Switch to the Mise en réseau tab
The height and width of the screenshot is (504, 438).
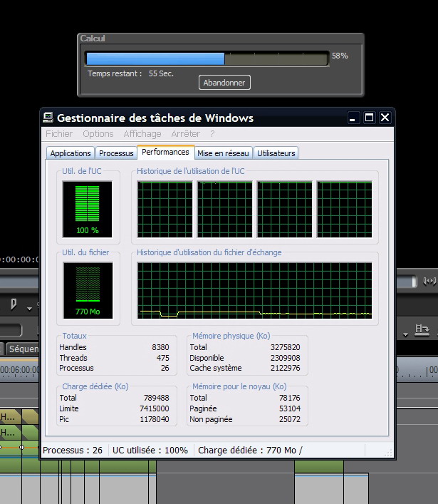pyautogui.click(x=223, y=153)
